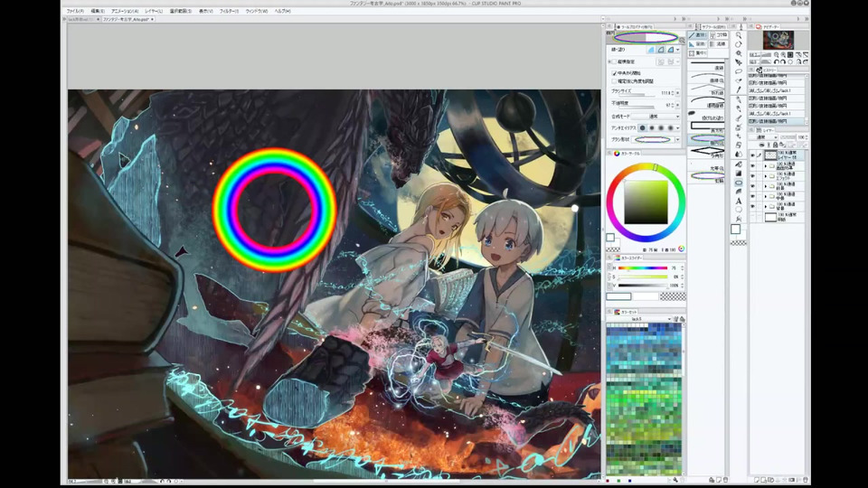Open 合成モード blending mode dropdown
The height and width of the screenshot is (488, 868).
(x=656, y=117)
